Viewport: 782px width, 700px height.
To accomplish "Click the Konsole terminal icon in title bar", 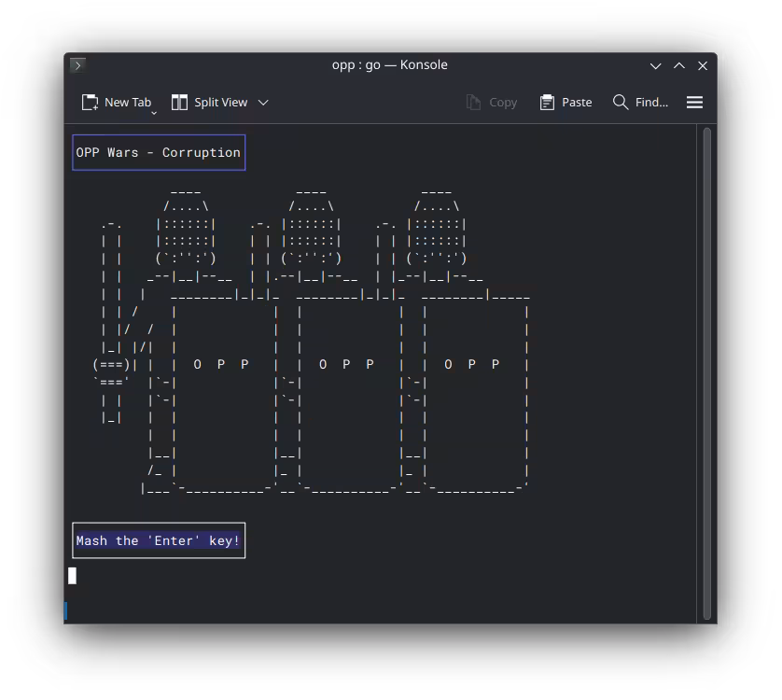I will point(78,65).
